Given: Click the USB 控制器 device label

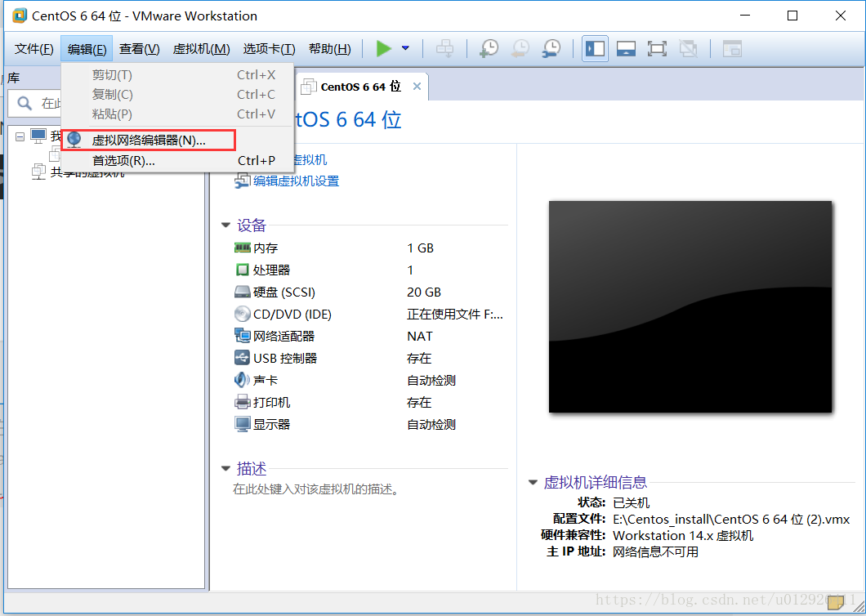Looking at the screenshot, I should 285,358.
